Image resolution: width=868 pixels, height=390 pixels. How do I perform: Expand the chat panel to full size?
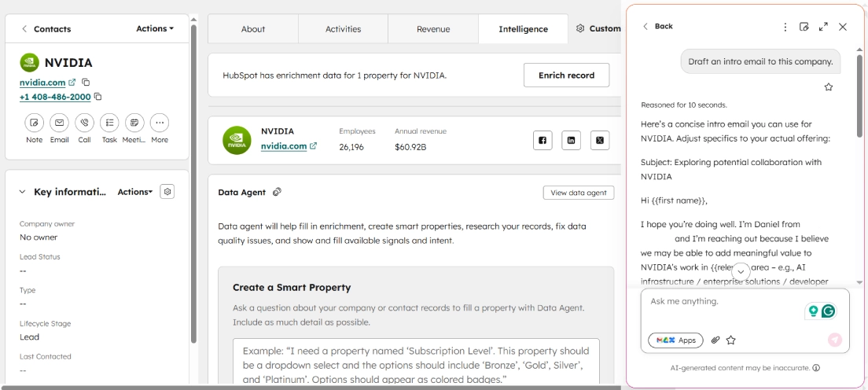coord(824,27)
